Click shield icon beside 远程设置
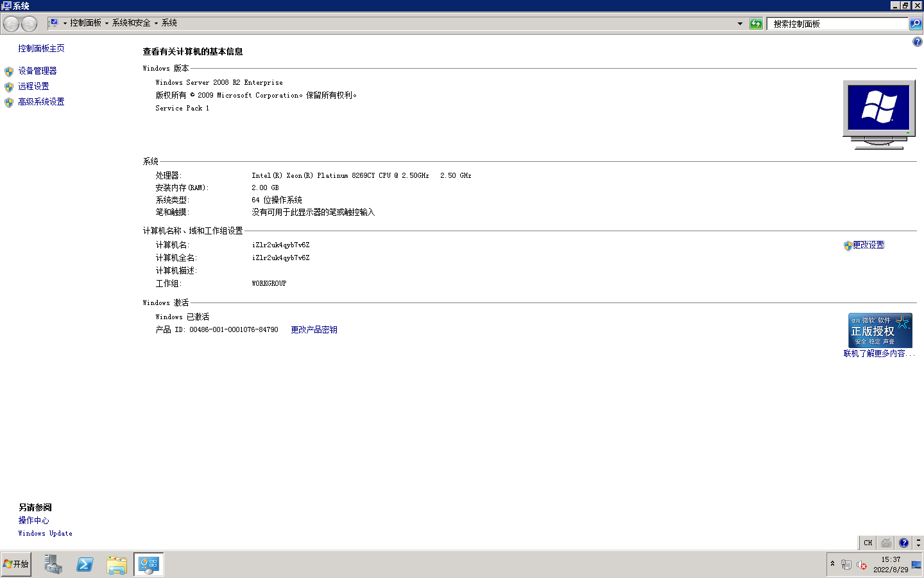The image size is (924, 578). 9,87
